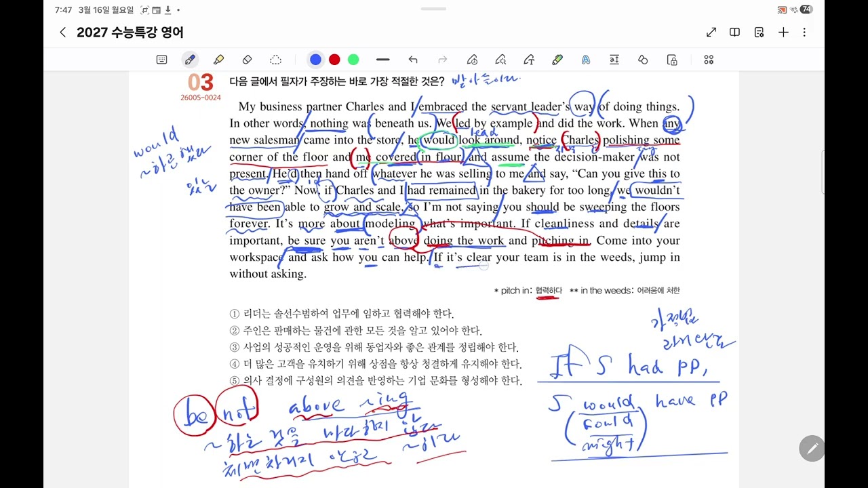868x488 pixels.
Task: Open the four-dot toolbar customization grid
Action: coord(709,60)
